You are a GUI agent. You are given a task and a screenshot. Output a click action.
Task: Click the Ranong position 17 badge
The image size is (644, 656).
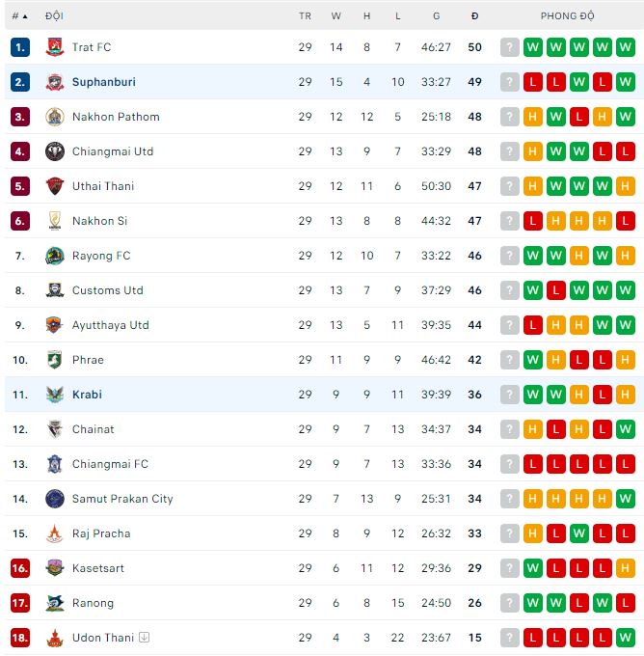[x=20, y=603]
